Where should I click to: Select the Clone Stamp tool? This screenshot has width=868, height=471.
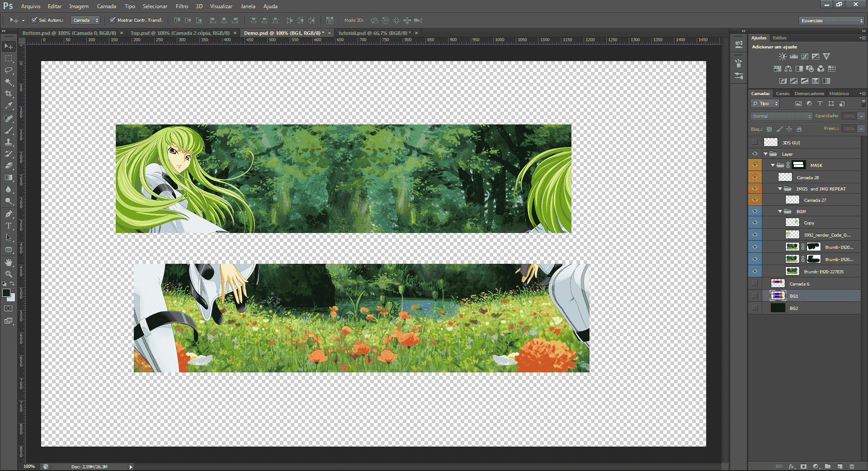point(9,142)
